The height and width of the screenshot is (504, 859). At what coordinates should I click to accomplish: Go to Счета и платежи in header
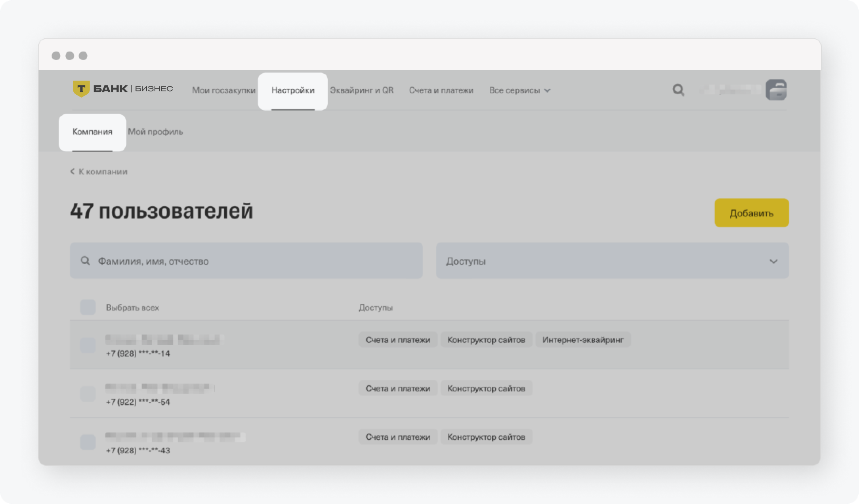pos(441,90)
